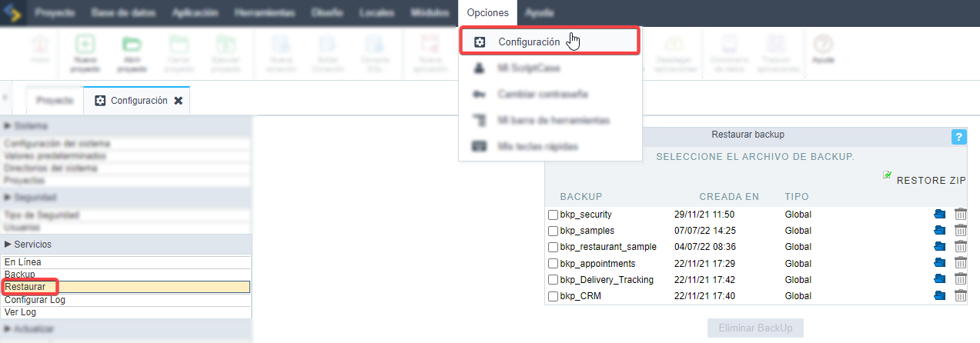
Task: Click the trash icon for bkp_security
Action: coord(961,215)
